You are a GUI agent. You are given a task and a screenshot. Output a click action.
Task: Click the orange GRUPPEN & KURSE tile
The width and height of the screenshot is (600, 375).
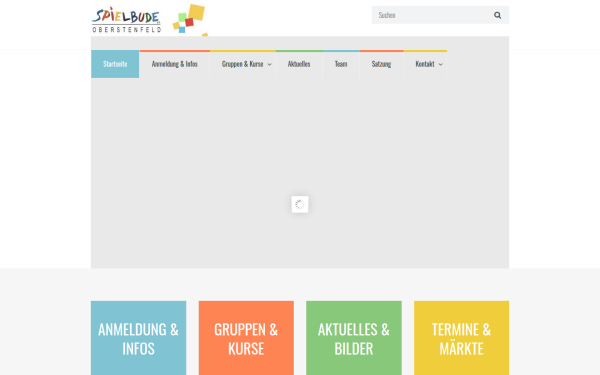[x=246, y=338]
